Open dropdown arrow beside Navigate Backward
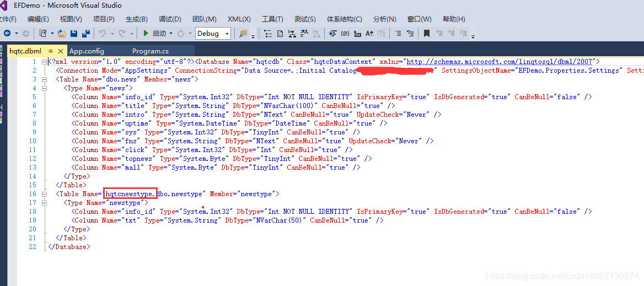644x286 pixels. 17,34
